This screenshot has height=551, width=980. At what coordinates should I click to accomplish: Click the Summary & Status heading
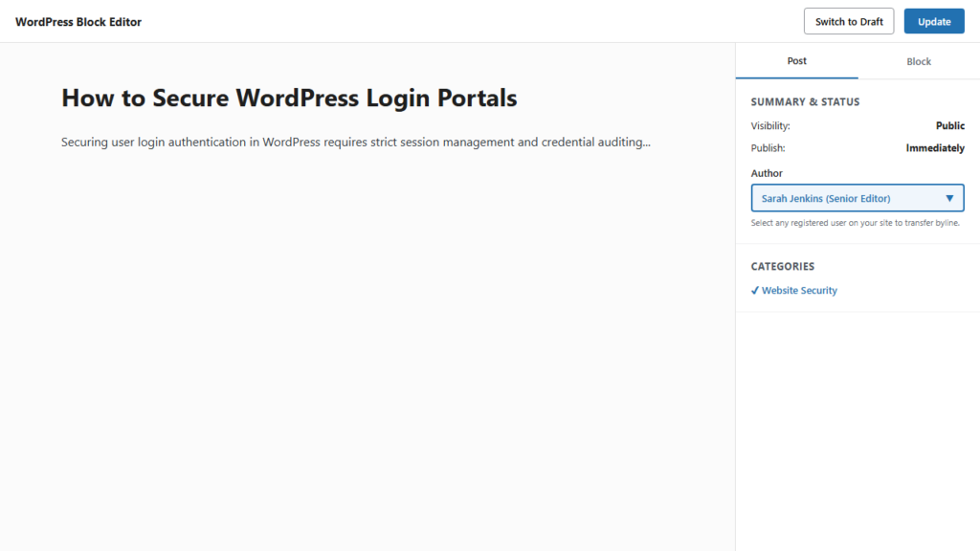click(805, 101)
